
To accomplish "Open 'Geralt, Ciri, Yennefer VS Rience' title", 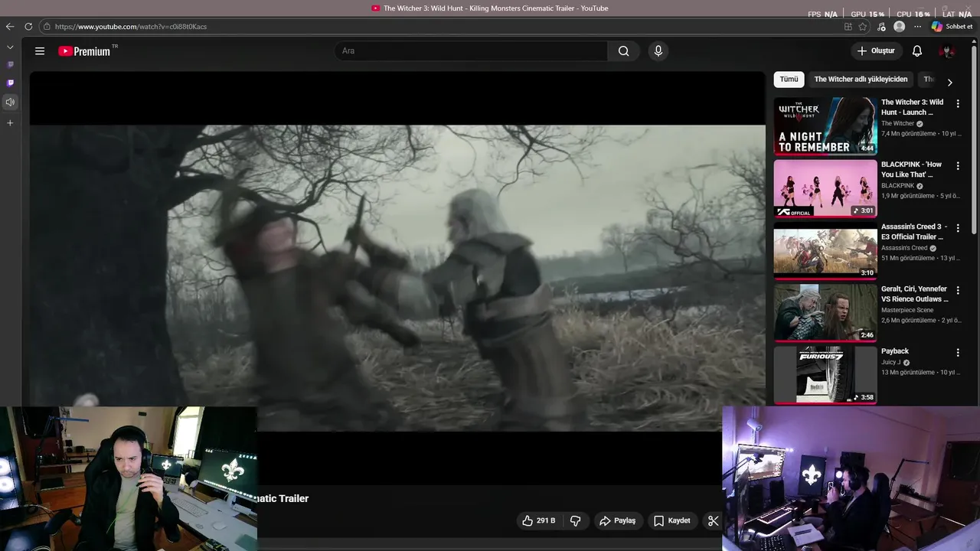I will point(914,294).
